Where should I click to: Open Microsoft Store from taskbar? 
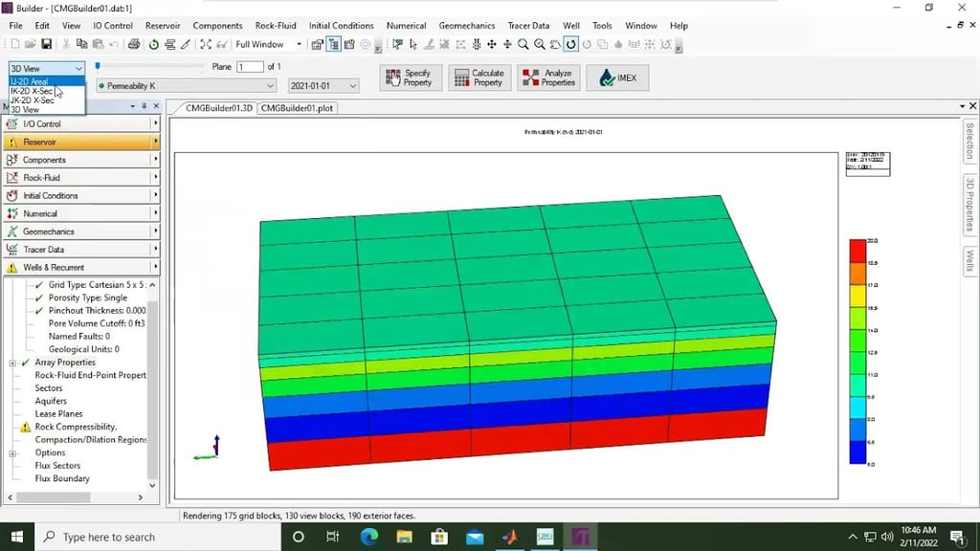[439, 537]
